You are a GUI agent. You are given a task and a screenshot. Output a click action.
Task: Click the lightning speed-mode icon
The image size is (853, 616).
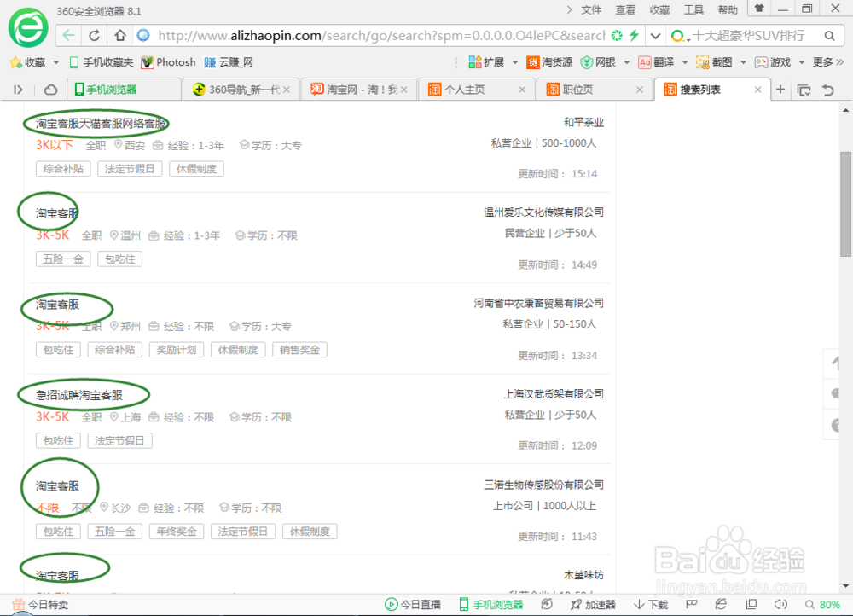pyautogui.click(x=634, y=35)
